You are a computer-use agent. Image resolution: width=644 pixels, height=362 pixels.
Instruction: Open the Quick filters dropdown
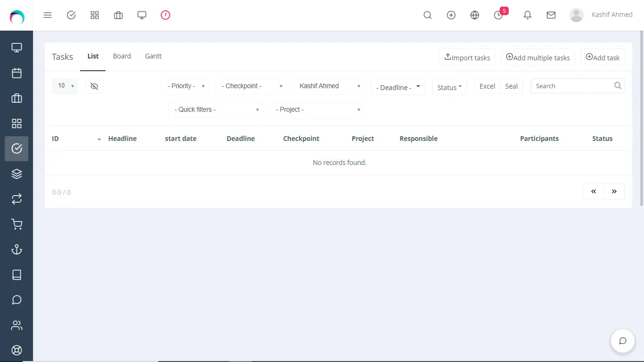click(x=215, y=109)
